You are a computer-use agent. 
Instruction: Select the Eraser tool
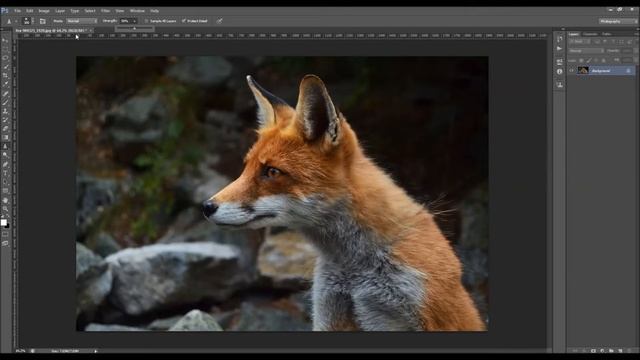pos(5,129)
